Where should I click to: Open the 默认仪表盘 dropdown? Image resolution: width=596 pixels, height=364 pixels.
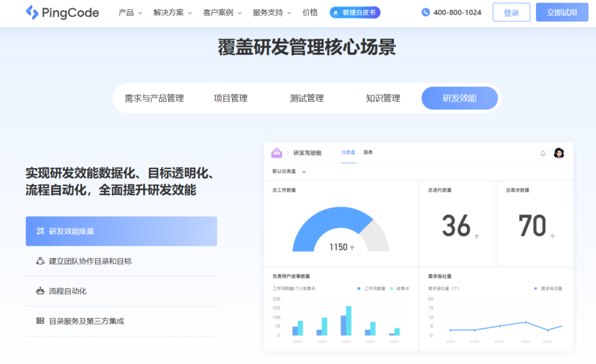(x=289, y=172)
